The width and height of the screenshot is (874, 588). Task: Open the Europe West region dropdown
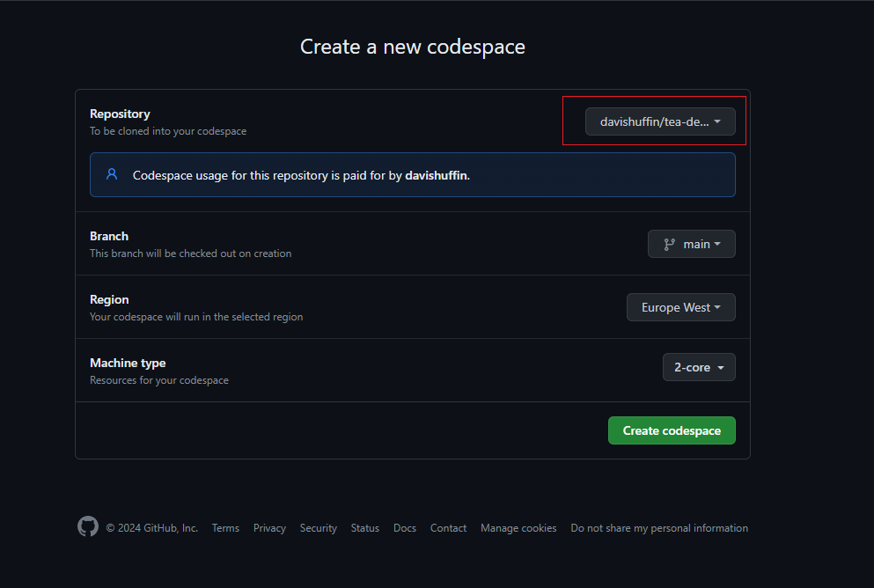[x=680, y=308]
